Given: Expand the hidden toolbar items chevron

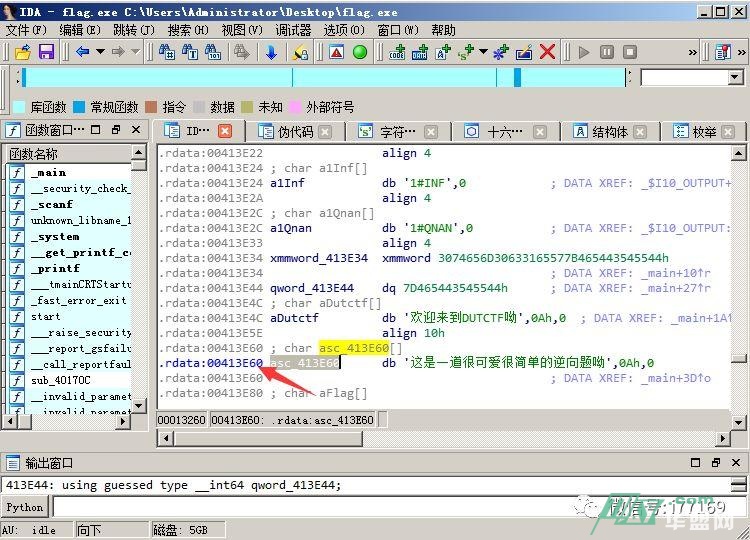Looking at the screenshot, I should [693, 52].
